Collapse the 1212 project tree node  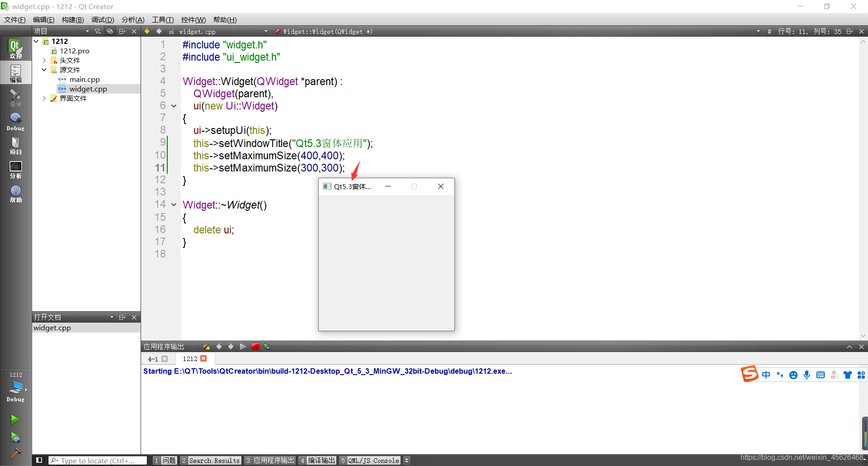click(36, 41)
